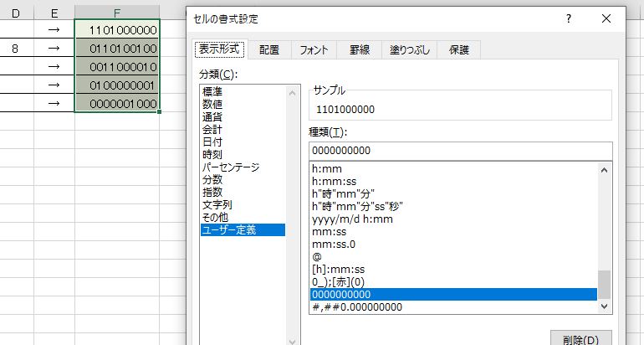Select the mm:ss format
Image resolution: width=644 pixels, height=345 pixels.
pos(453,231)
